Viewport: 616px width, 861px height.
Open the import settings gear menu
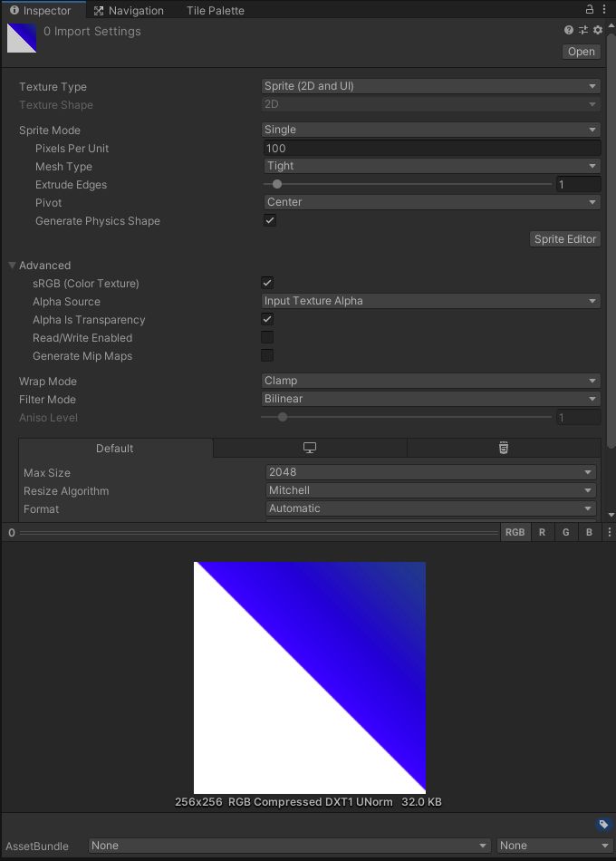click(x=598, y=30)
